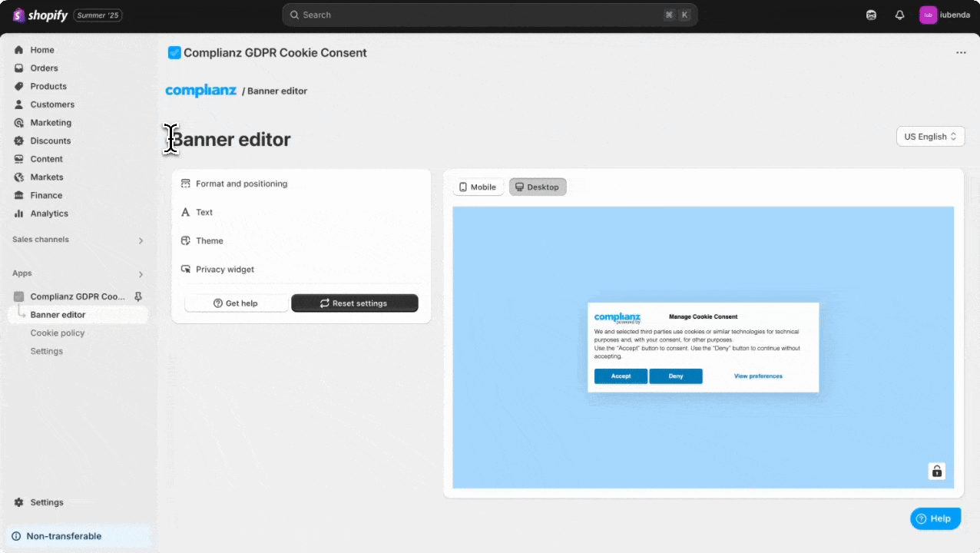Screen dimensions: 980x553
Task: Click the pin icon beside Complianz app
Action: point(138,296)
